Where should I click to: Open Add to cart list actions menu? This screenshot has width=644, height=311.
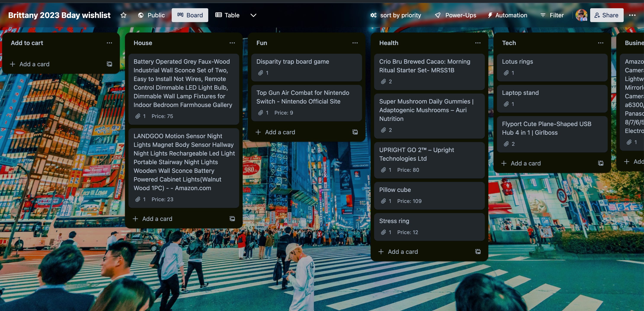tap(109, 43)
